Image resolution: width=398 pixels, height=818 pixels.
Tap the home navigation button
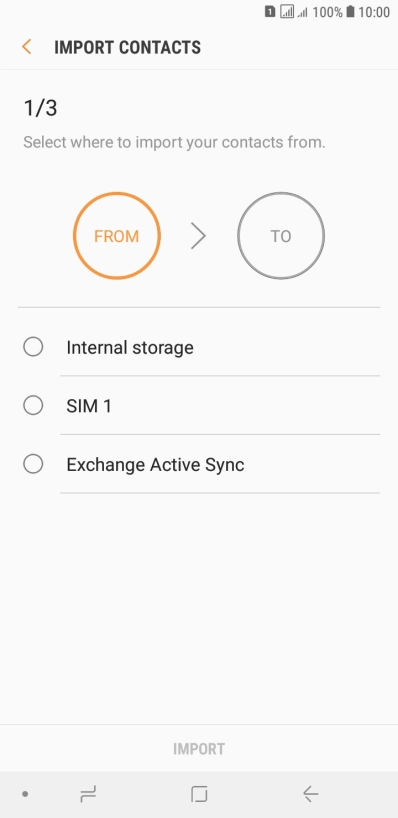199,795
